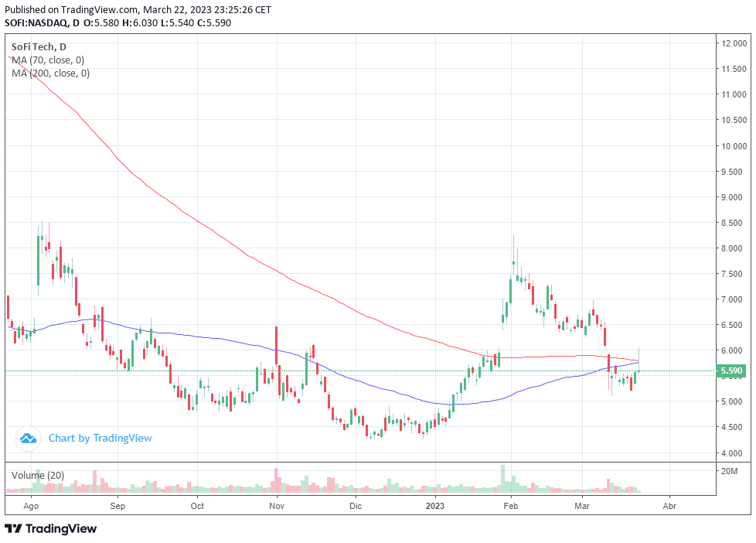Click the 4.000 price axis label
The image size is (756, 543).
click(732, 452)
